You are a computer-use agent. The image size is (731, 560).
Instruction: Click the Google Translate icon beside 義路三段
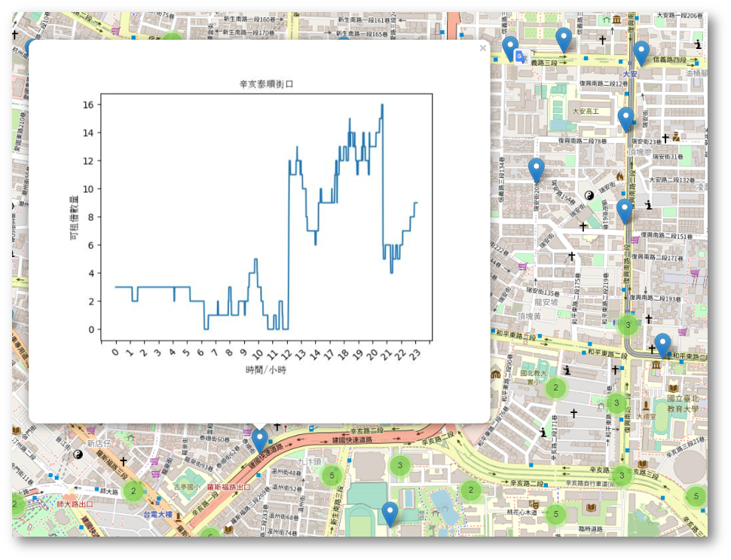521,57
